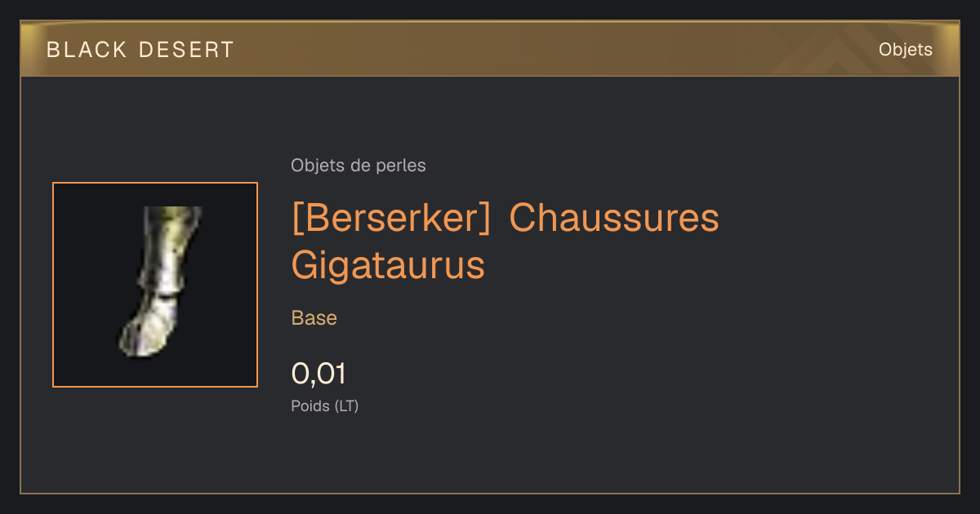Click the Poids (LT) weight label
Image resolution: width=980 pixels, height=514 pixels.
[325, 405]
